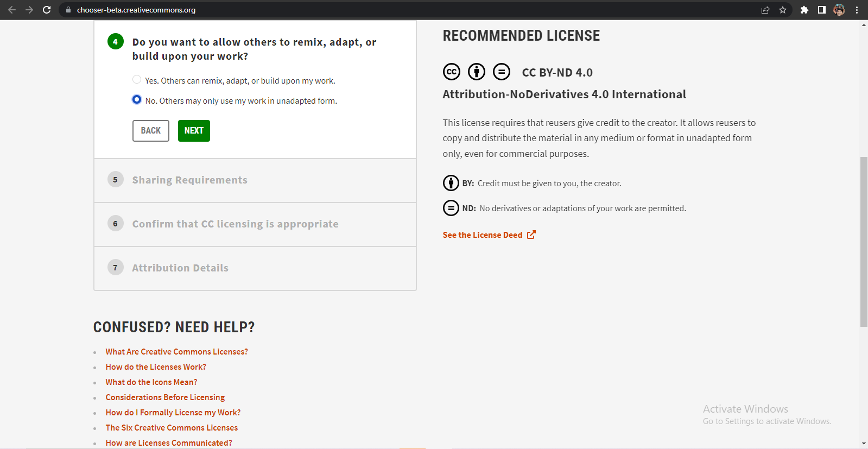Image resolution: width=868 pixels, height=449 pixels.
Task: Click 'CONFUSED? NEED HELP?' heading
Action: click(174, 327)
